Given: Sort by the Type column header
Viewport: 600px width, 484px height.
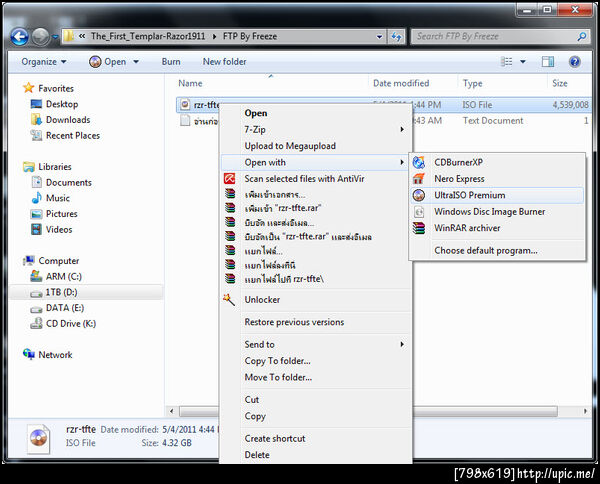Looking at the screenshot, I should tap(472, 83).
